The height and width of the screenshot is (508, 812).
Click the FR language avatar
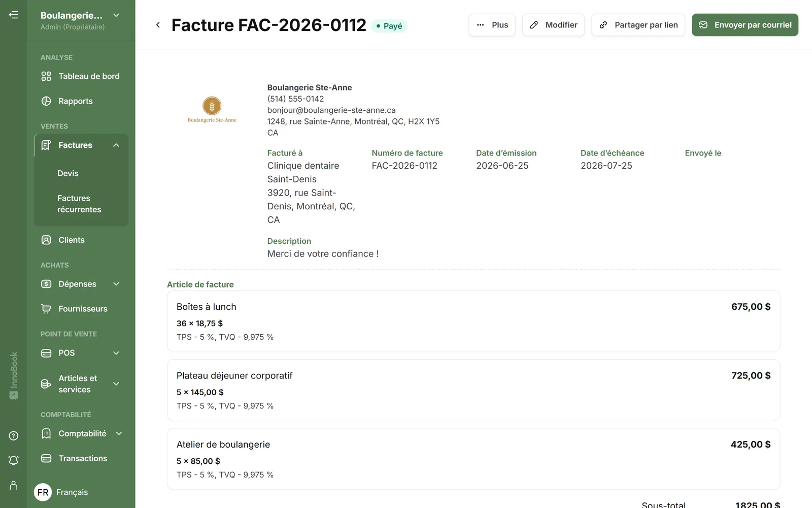pyautogui.click(x=43, y=492)
